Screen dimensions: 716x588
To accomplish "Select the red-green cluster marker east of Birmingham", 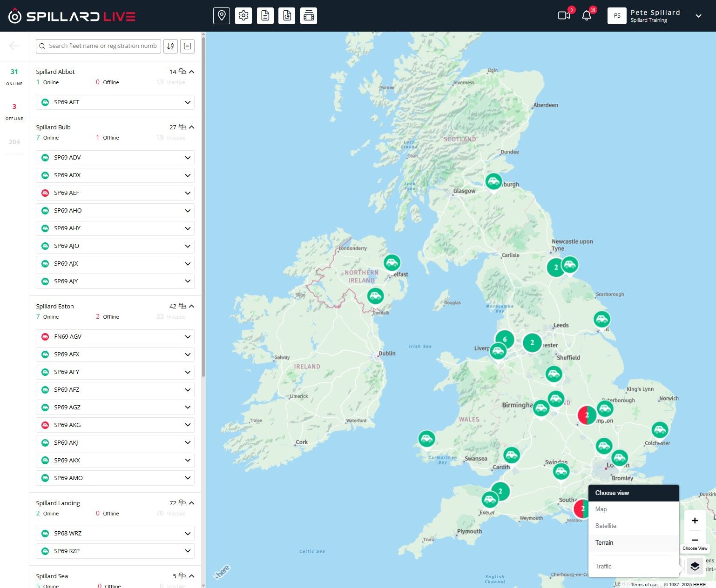I will point(587,415).
